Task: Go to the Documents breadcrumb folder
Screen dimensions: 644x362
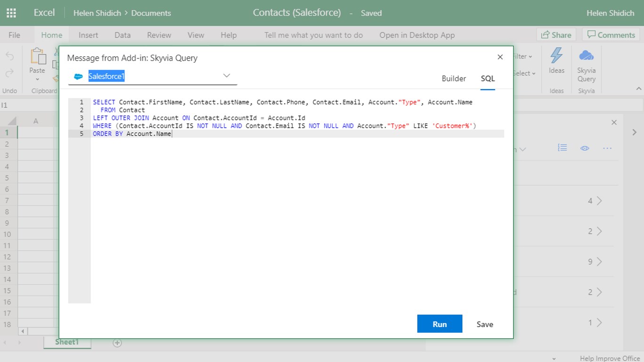Action: (151, 13)
